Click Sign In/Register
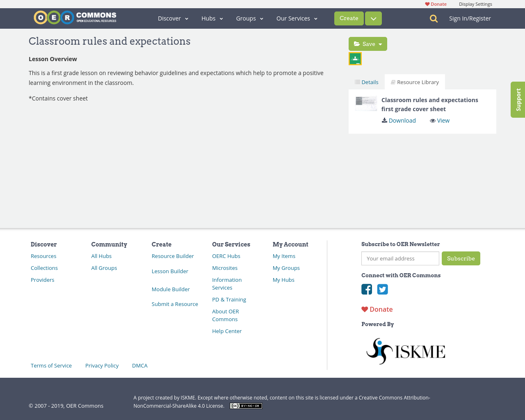The height and width of the screenshot is (420, 525). tap(470, 18)
